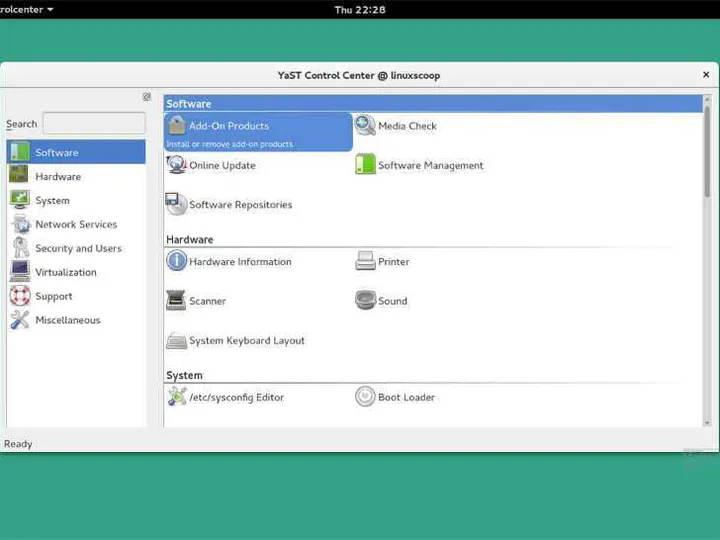Open the Support category label

pos(54,296)
